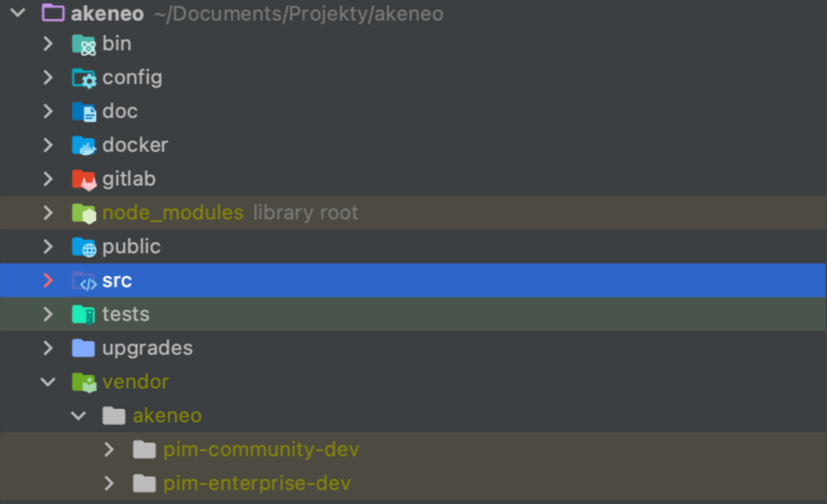Click the node_modules folder icon
This screenshot has height=504, width=827.
pyautogui.click(x=84, y=213)
